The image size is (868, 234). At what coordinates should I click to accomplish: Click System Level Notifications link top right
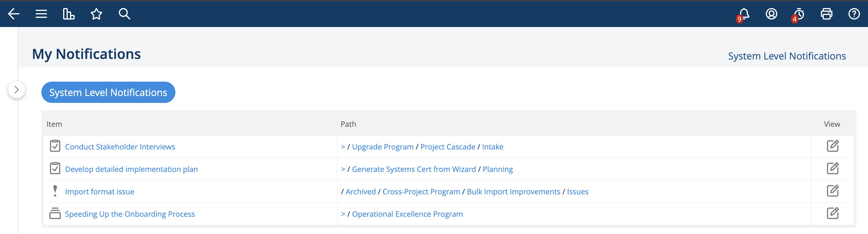click(x=786, y=56)
